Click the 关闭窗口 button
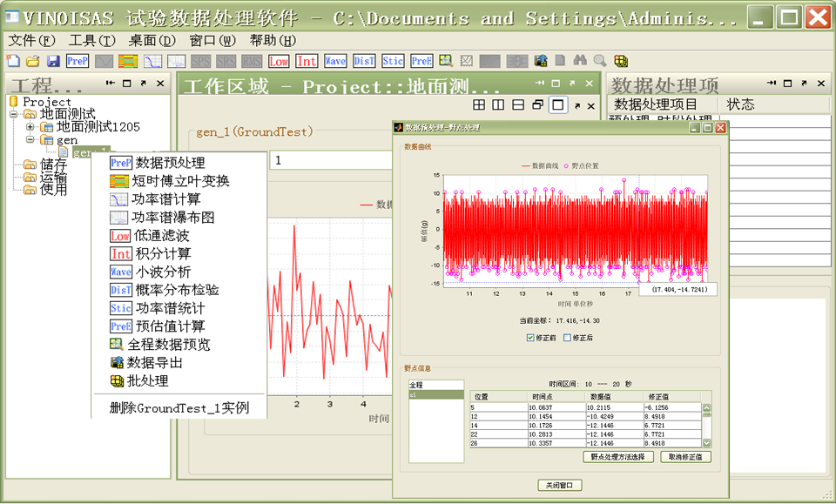The height and width of the screenshot is (504, 836). click(x=559, y=486)
